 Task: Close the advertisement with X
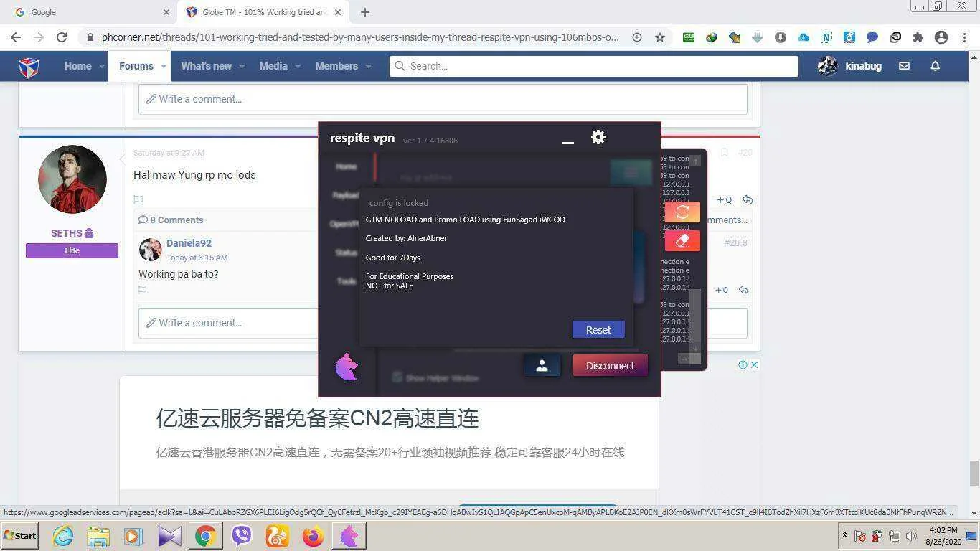(x=754, y=364)
